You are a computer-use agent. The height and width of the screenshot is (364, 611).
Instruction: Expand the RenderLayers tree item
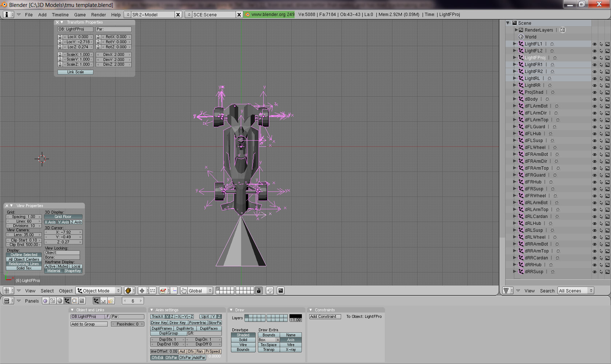click(x=516, y=30)
